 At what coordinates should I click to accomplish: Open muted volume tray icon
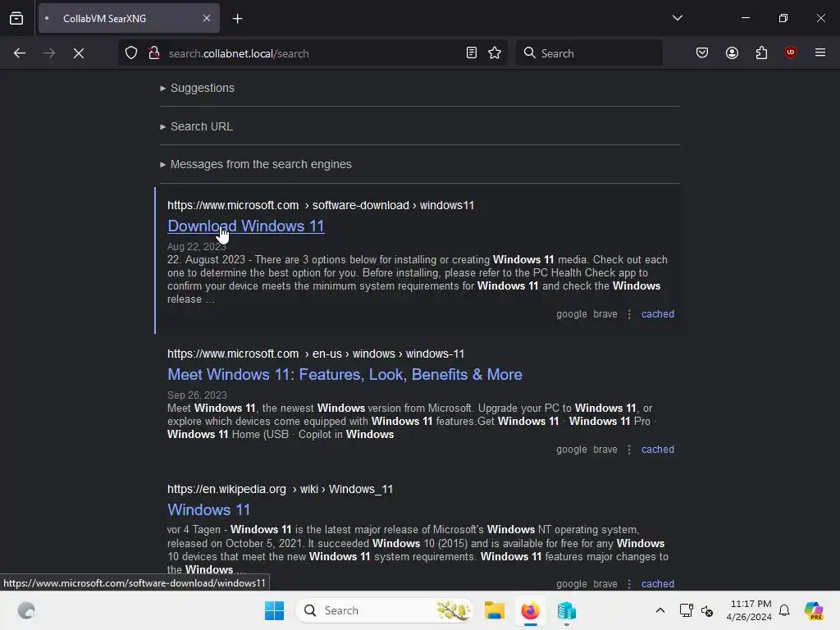[x=706, y=610]
